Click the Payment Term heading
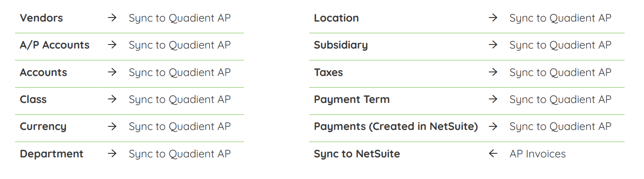The image size is (644, 179). coord(352,99)
